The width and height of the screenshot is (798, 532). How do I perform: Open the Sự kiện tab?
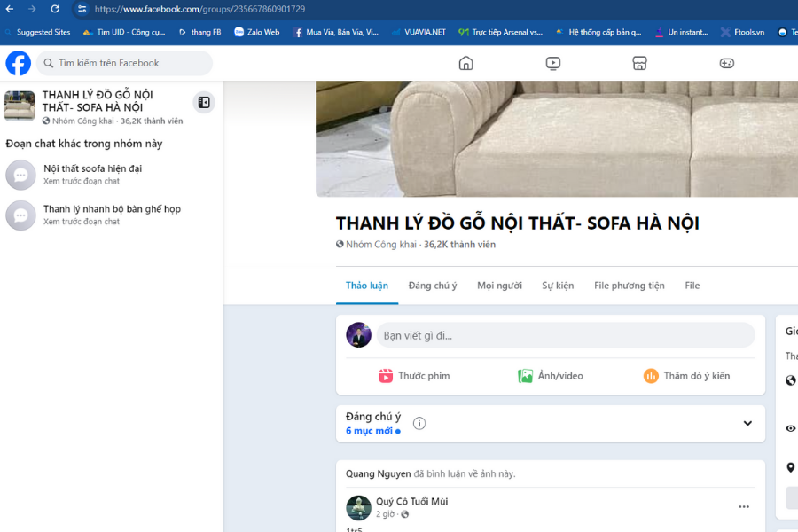coord(558,286)
